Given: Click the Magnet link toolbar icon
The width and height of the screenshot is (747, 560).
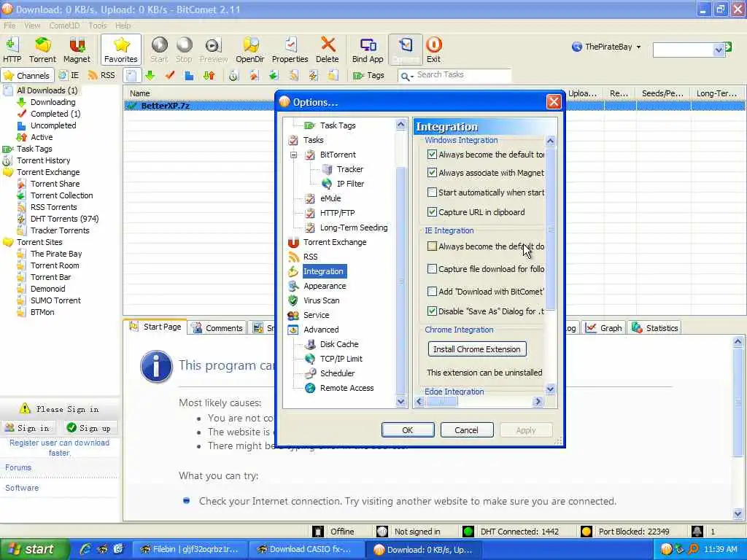Looking at the screenshot, I should pos(77,50).
